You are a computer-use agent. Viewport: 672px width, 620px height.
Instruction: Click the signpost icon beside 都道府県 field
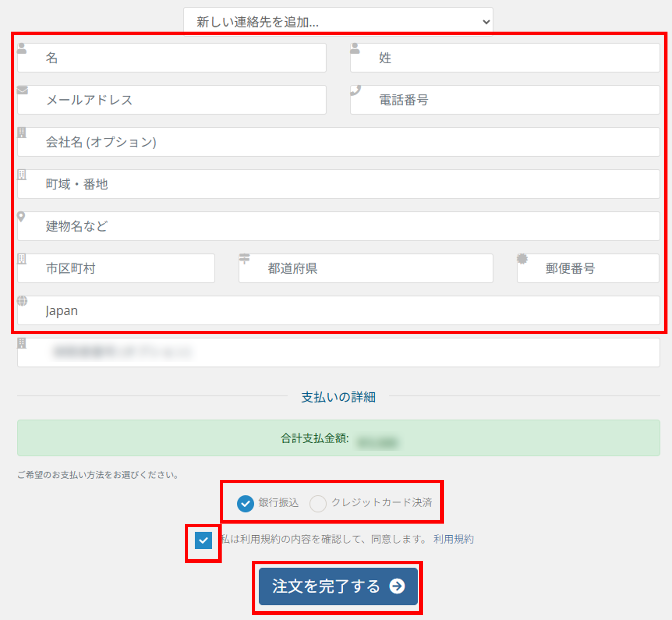coord(244,259)
